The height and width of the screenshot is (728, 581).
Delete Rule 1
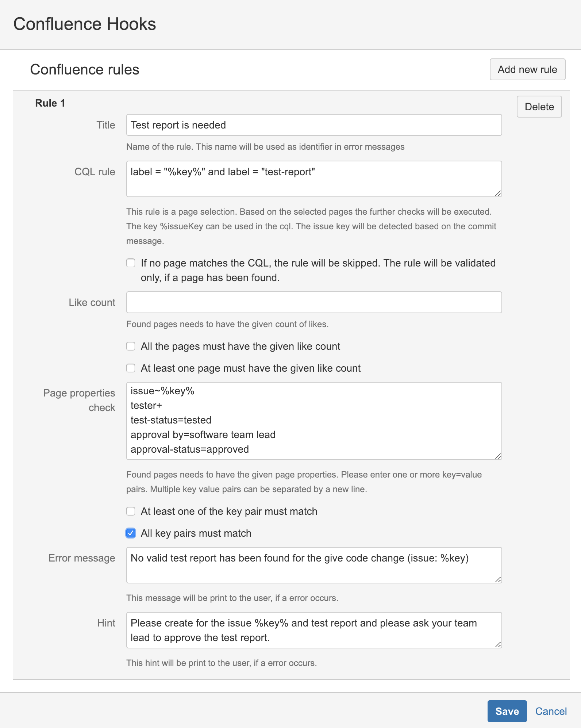tap(539, 107)
